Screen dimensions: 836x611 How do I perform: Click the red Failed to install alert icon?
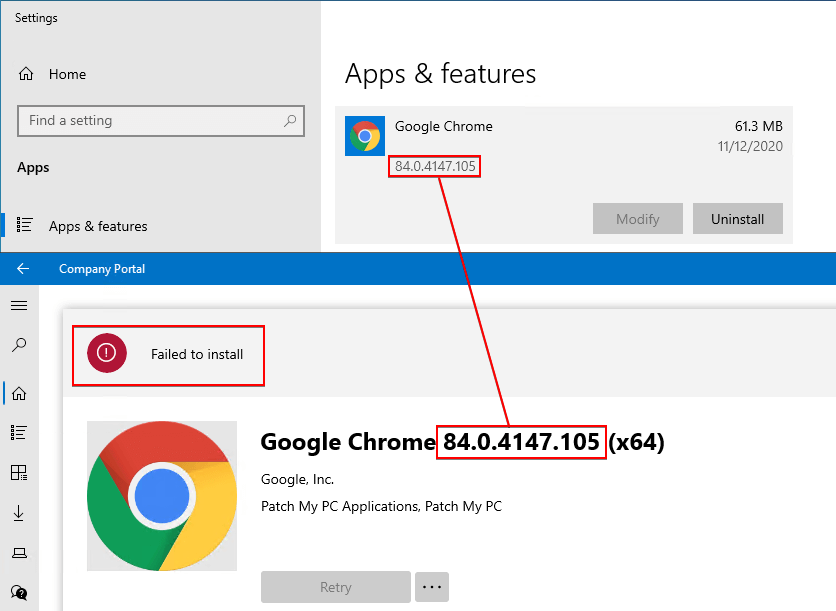(107, 353)
